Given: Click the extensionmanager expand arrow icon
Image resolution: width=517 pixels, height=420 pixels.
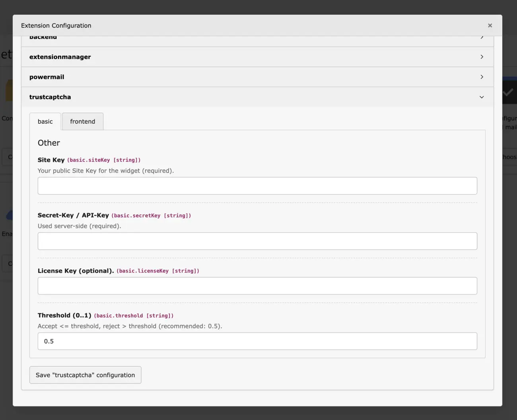Looking at the screenshot, I should 482,56.
